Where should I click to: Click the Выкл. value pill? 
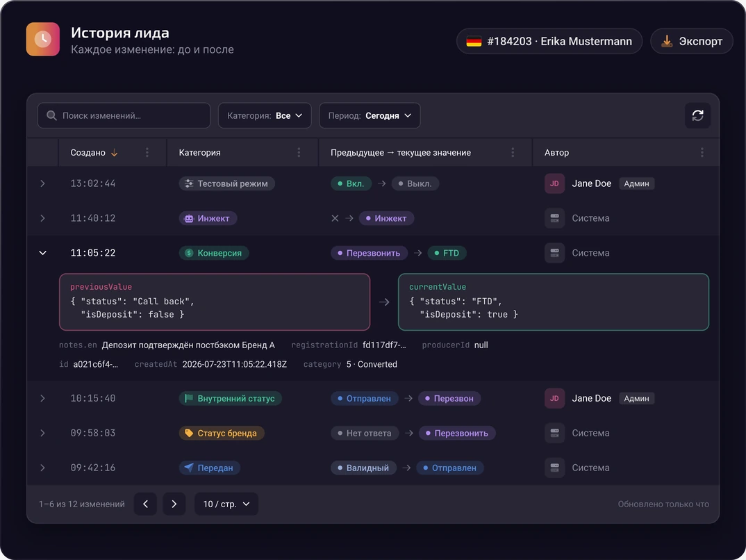click(x=415, y=183)
